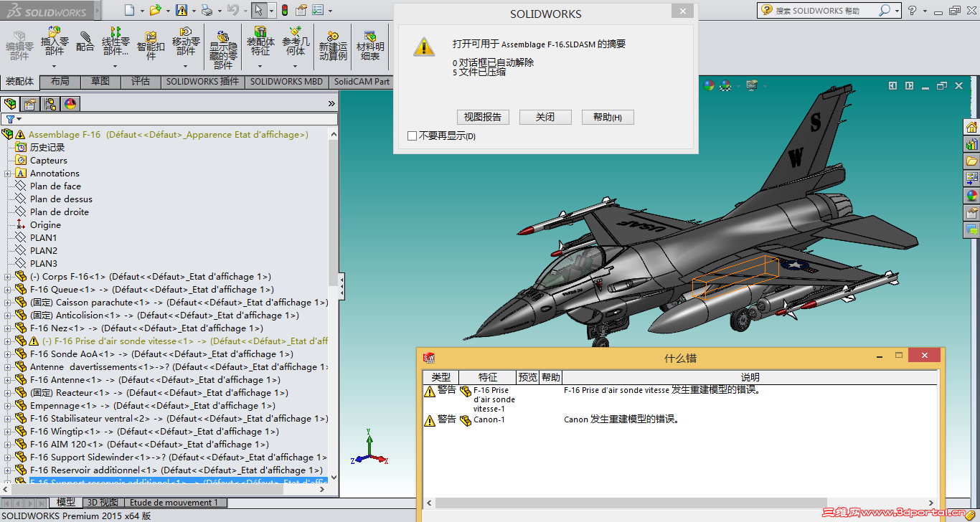Open the 3D 视图 bottom tab
This screenshot has height=522, width=980.
coord(103,503)
